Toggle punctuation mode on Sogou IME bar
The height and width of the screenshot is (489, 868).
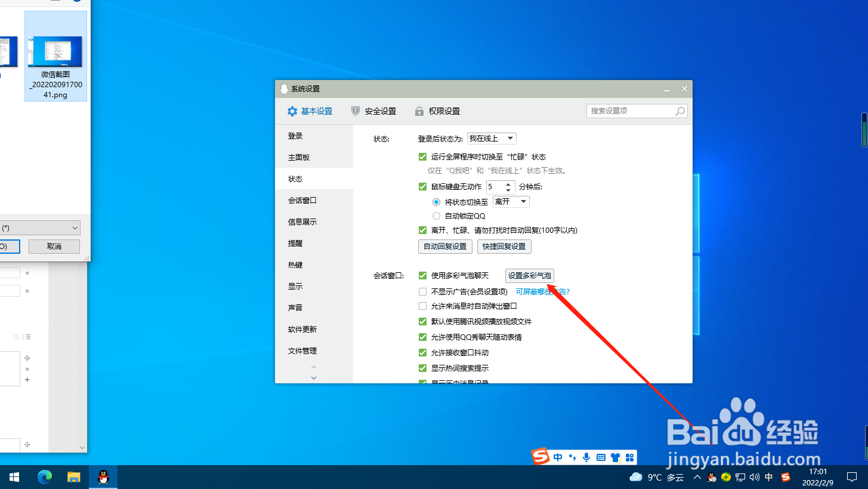click(x=572, y=458)
